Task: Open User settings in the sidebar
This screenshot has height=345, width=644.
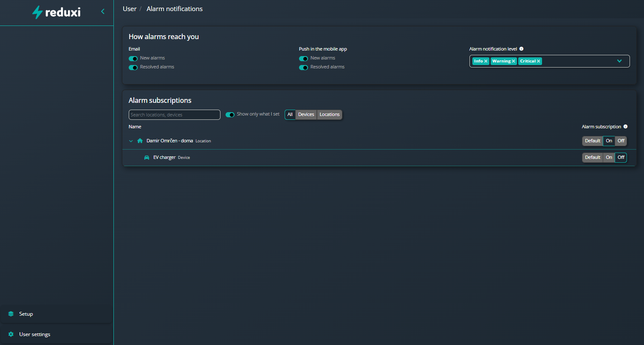Action: pos(56,334)
